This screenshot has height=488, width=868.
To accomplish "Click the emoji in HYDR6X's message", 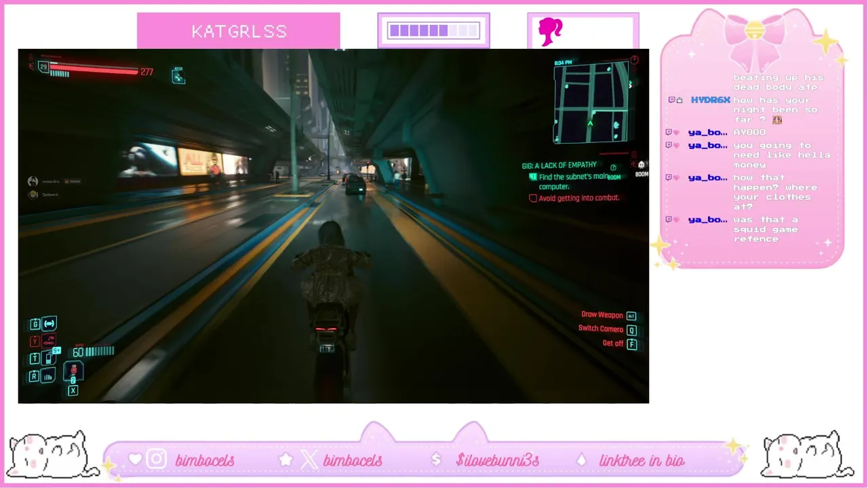I will 777,120.
